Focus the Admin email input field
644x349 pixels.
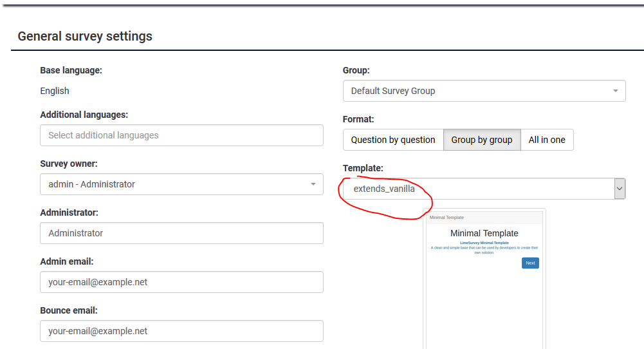click(x=181, y=282)
